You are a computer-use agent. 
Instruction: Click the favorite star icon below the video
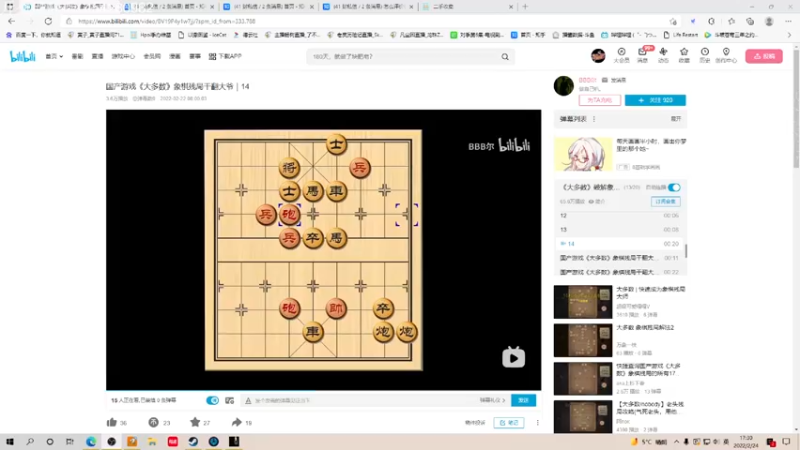[195, 422]
